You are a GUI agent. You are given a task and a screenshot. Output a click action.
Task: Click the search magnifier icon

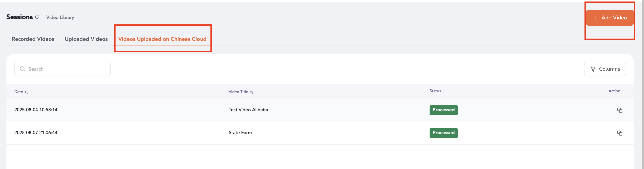[22, 69]
